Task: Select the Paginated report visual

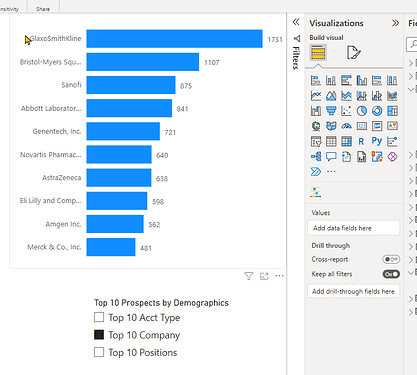Action: pos(362,156)
